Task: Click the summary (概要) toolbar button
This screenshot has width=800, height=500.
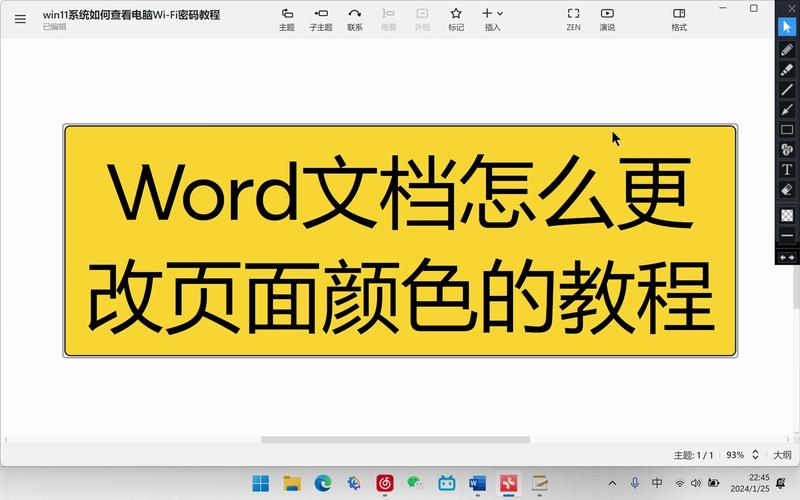Action: [388, 19]
